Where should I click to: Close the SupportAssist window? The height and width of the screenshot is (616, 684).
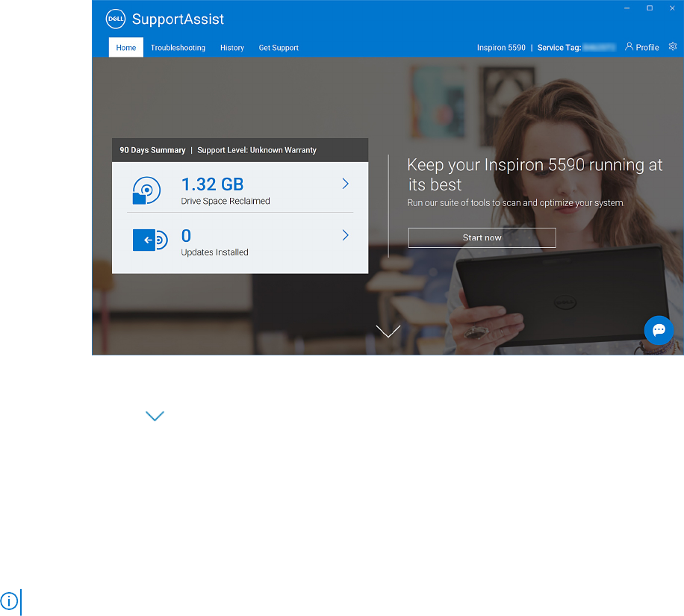pyautogui.click(x=672, y=8)
